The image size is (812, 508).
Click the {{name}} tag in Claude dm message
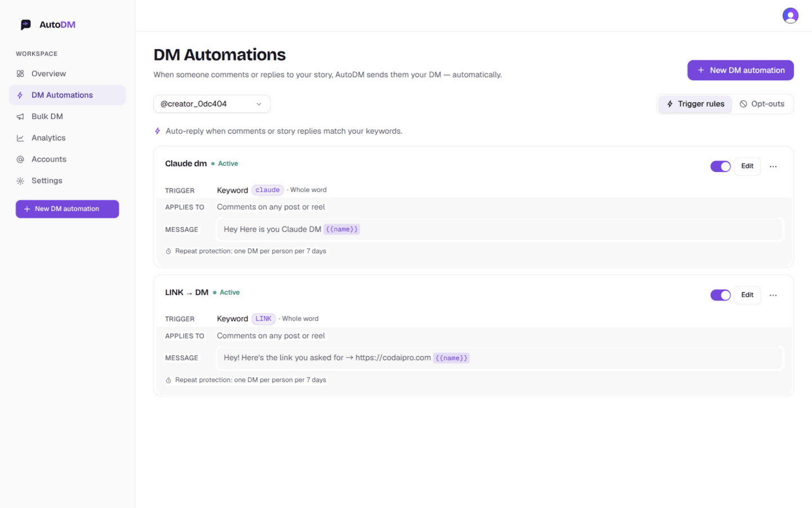[x=342, y=229]
